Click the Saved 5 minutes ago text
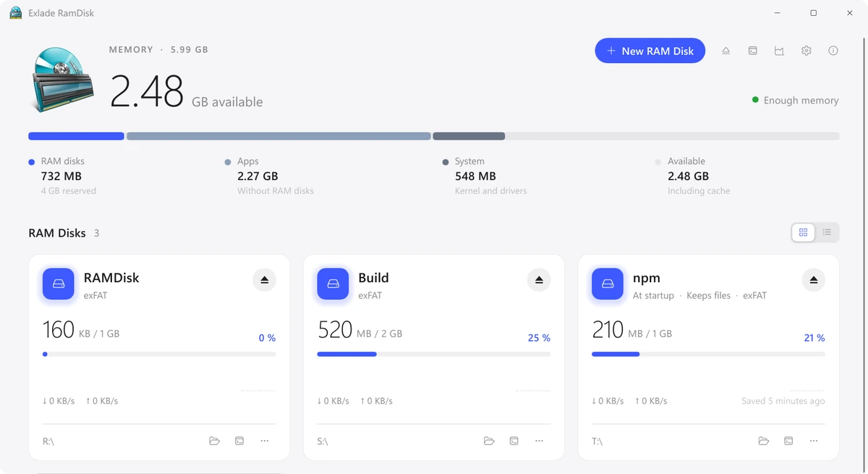Image resolution: width=868 pixels, height=474 pixels. (783, 401)
